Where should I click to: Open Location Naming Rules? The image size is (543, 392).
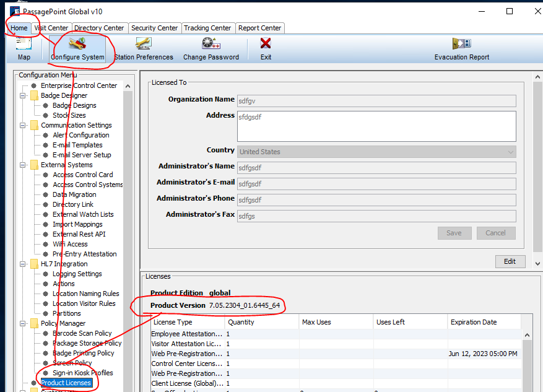coord(86,294)
